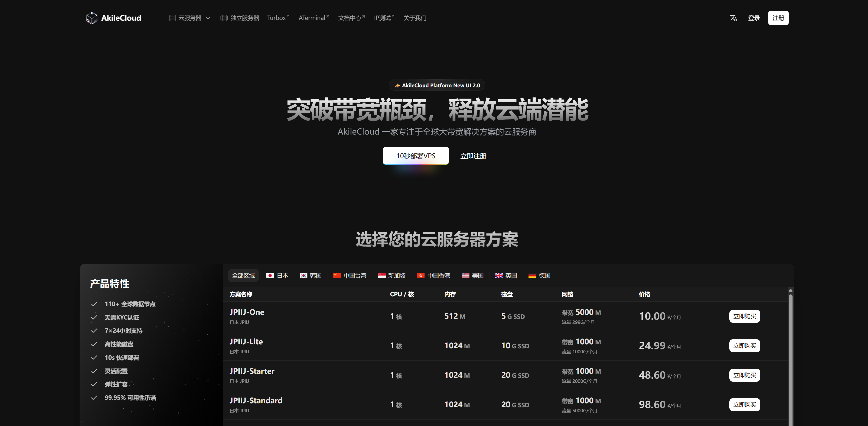Click 立即购买 for the JPIIJ-One plan

click(x=745, y=316)
